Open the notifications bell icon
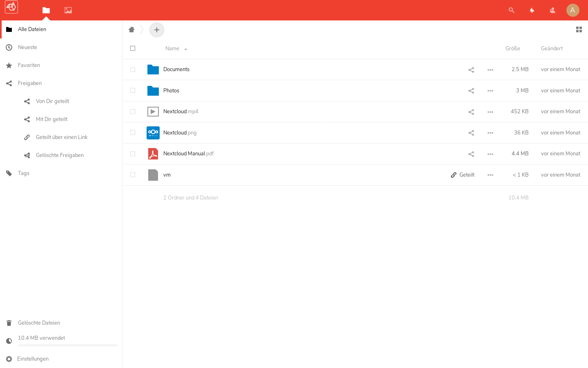 [x=532, y=10]
